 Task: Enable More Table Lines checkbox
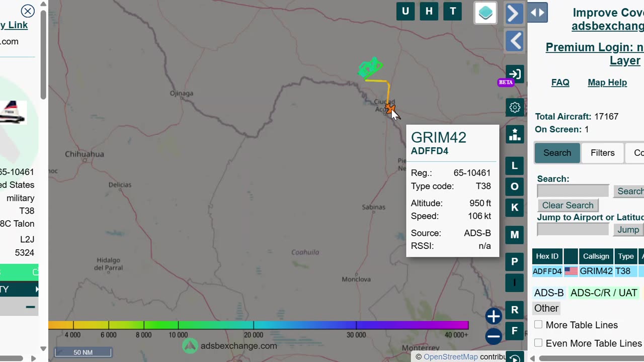538,325
